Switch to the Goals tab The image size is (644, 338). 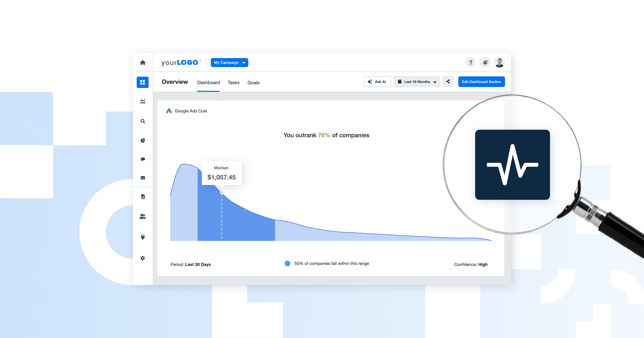(253, 82)
